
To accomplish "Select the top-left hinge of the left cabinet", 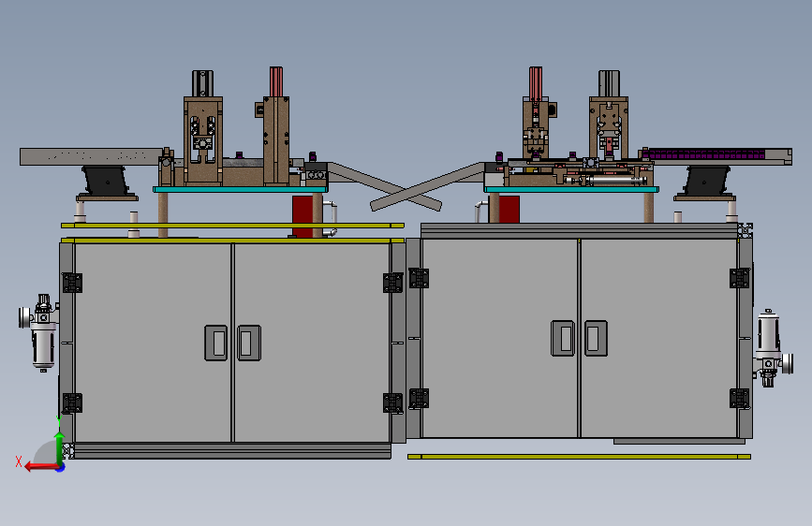I will coord(72,283).
